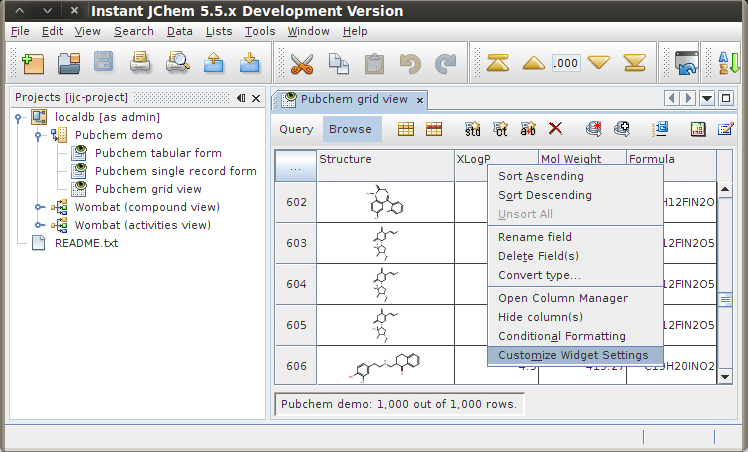Click the red X delete icon

(x=556, y=129)
